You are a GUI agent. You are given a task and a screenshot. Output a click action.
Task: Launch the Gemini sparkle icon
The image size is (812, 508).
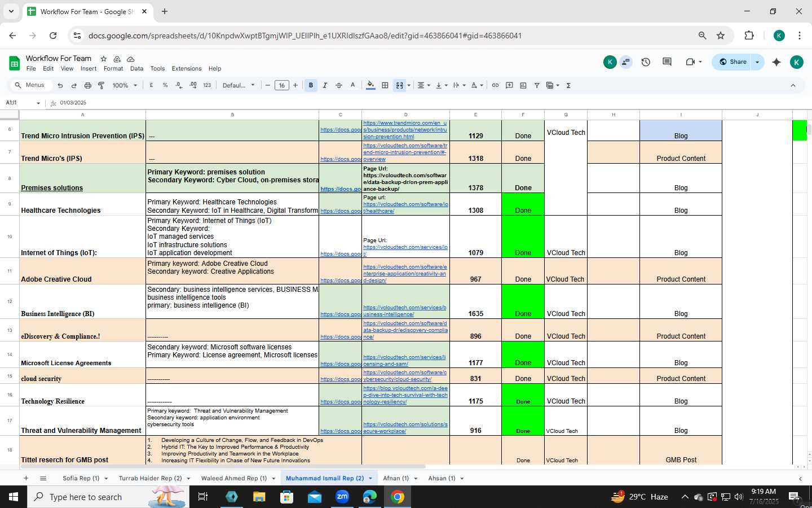click(776, 62)
